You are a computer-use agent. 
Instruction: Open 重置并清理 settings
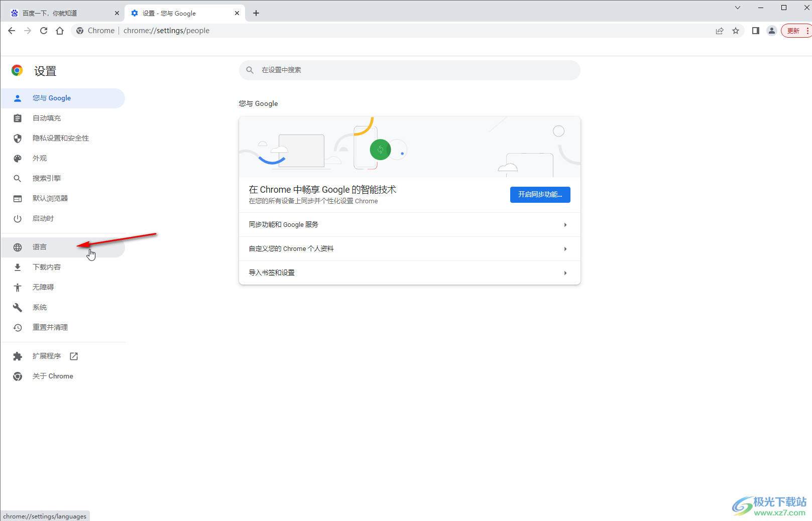[x=63, y=328]
